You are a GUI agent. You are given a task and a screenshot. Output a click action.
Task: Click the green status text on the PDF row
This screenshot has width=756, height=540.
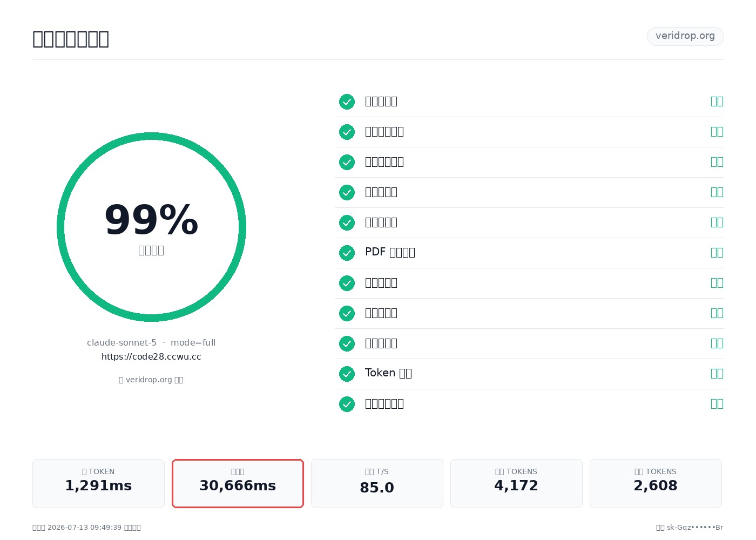pyautogui.click(x=717, y=253)
